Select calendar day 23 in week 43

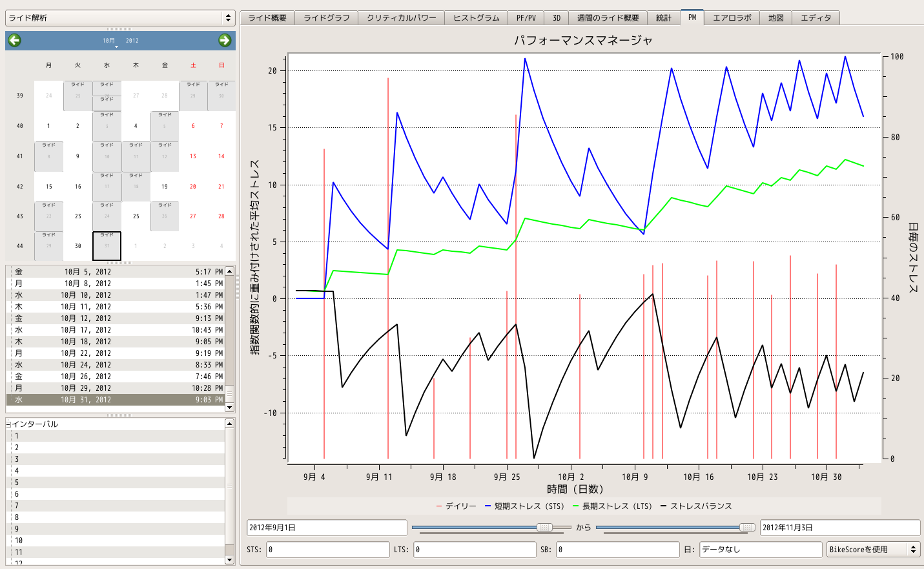[78, 216]
